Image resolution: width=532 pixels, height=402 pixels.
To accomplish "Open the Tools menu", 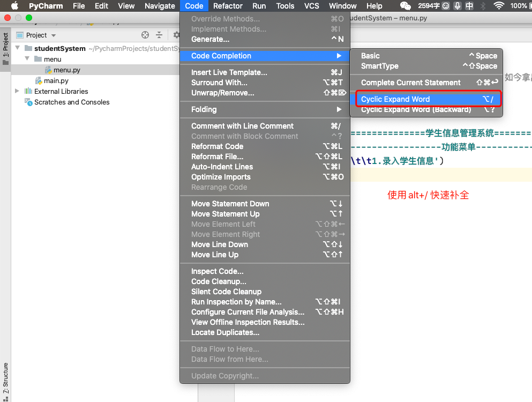I will pyautogui.click(x=285, y=6).
